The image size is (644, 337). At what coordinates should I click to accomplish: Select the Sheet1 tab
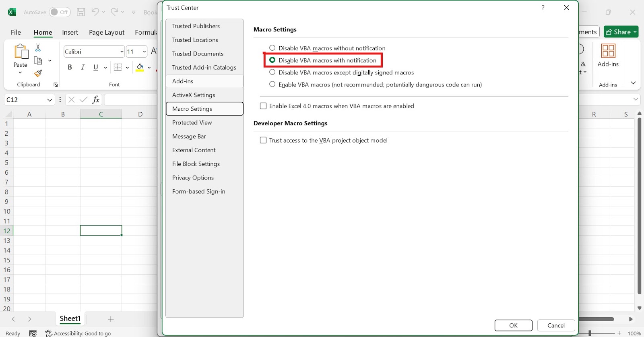[70, 318]
